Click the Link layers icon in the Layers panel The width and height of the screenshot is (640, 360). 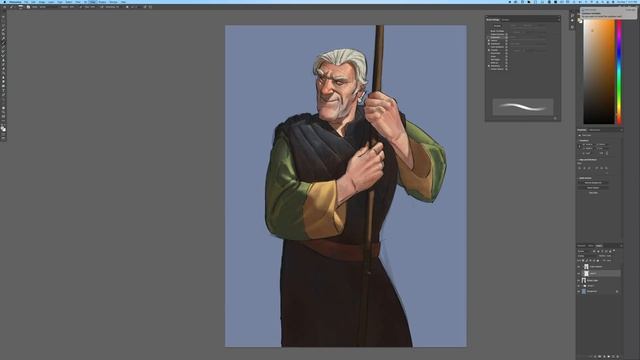click(x=591, y=356)
